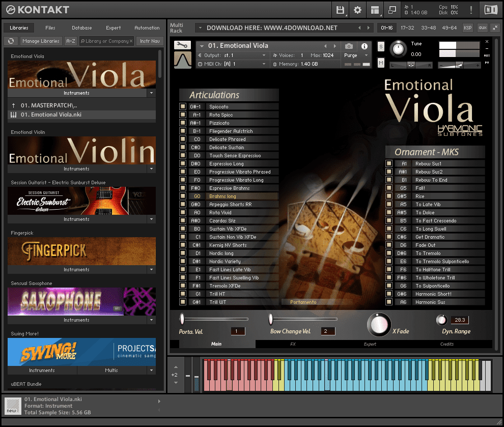Expand Electric Sunburst Instruments dropdown arrow
Viewport: 504px width, 427px height.
151,219
